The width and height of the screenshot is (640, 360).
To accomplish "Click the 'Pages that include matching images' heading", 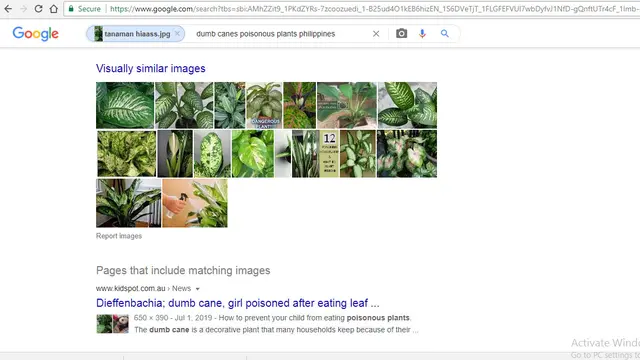I will point(183,270).
